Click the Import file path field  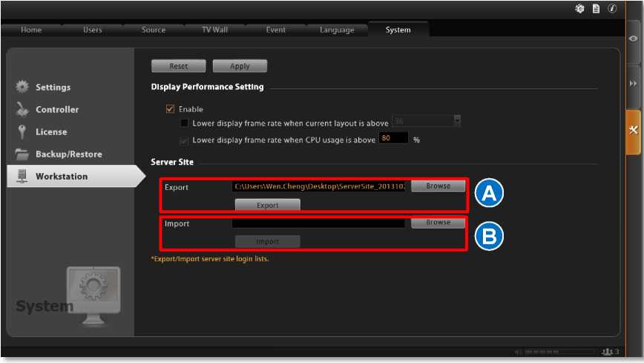tap(318, 223)
